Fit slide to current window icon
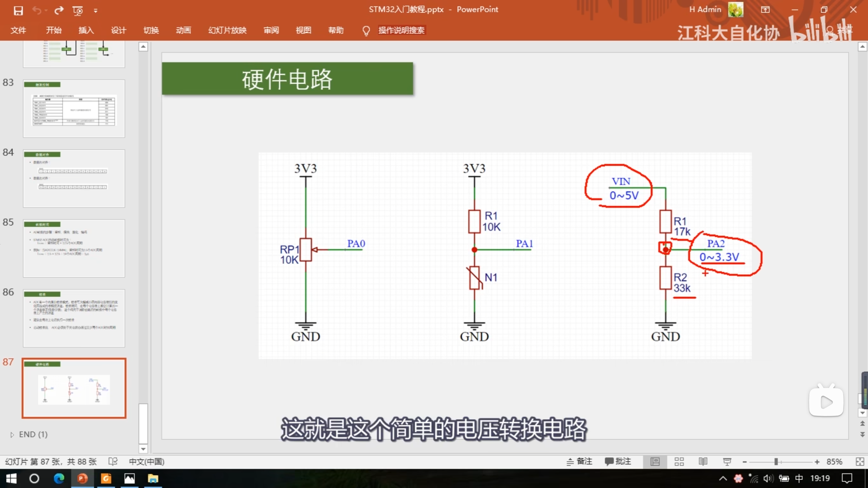868x488 pixels. click(x=860, y=461)
